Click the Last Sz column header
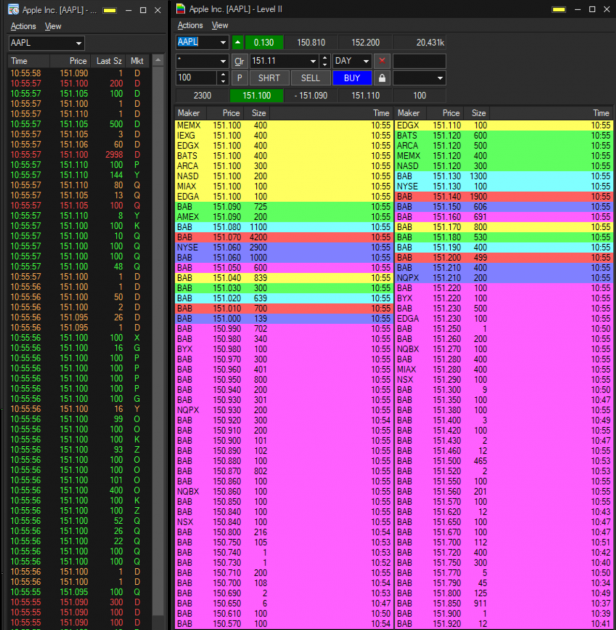The height and width of the screenshot is (630, 616). pos(108,61)
